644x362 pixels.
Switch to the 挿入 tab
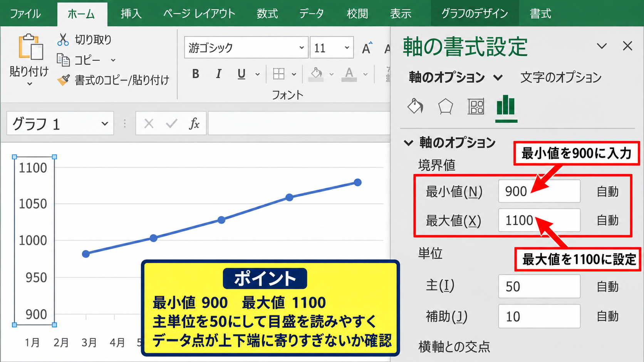tap(131, 14)
